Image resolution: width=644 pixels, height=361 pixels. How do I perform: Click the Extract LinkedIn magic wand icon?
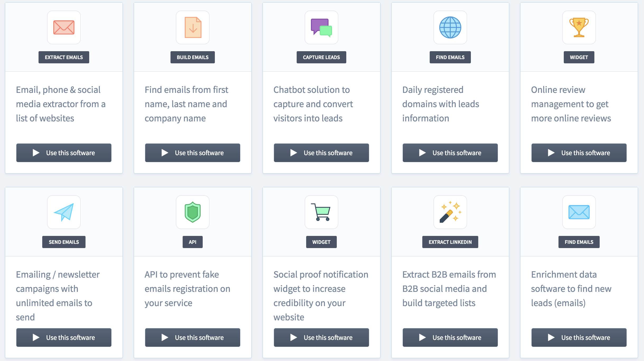point(450,211)
